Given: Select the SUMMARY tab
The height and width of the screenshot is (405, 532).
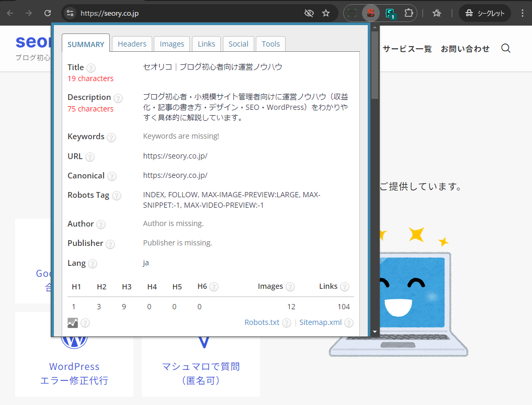Looking at the screenshot, I should pyautogui.click(x=86, y=44).
